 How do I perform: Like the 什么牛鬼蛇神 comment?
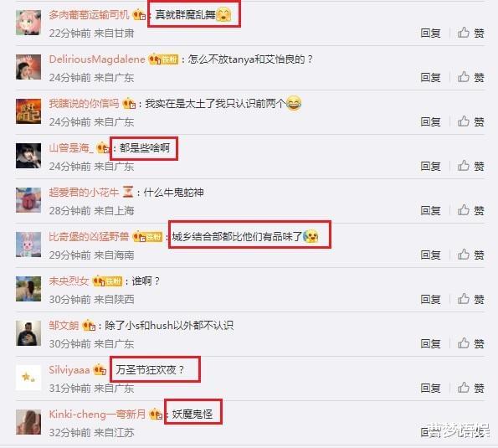point(470,210)
